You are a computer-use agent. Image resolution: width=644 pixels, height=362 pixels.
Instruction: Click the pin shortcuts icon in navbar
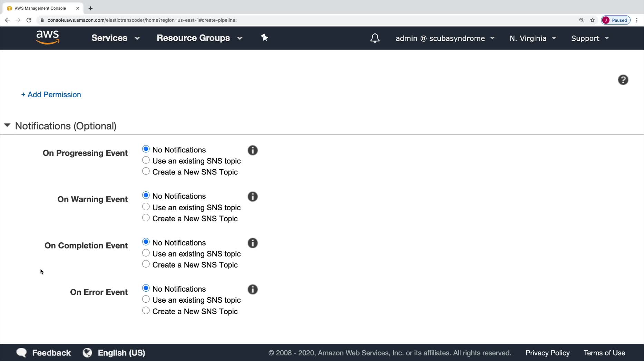click(x=264, y=38)
